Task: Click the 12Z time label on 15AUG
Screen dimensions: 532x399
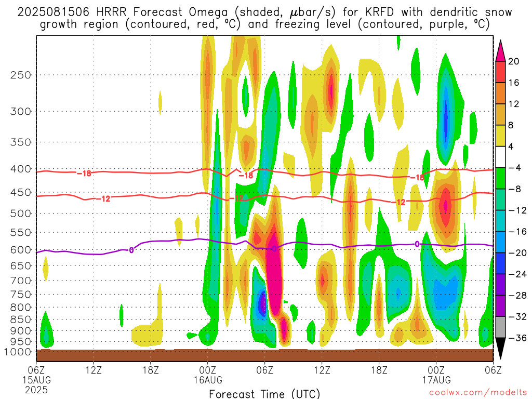Action: (x=94, y=370)
